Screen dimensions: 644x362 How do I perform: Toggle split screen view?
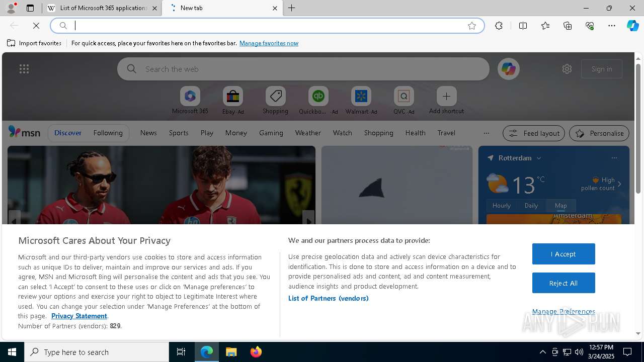point(523,26)
